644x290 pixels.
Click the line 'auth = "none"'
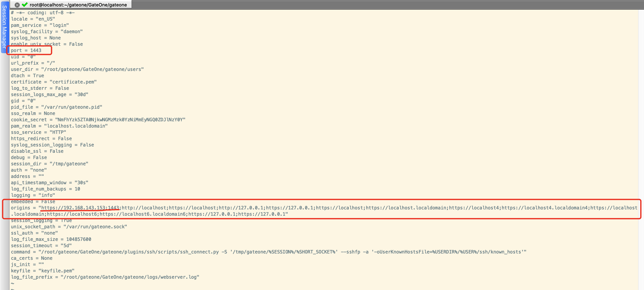coord(29,170)
